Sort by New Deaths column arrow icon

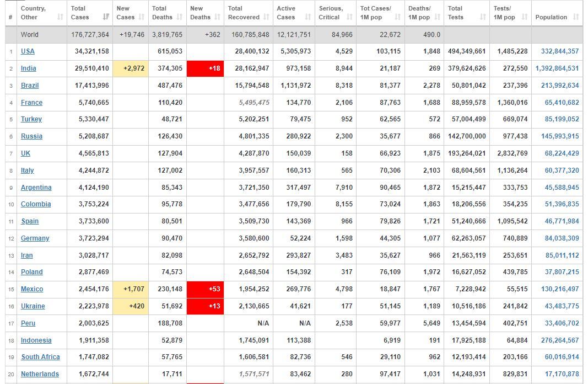[218, 17]
